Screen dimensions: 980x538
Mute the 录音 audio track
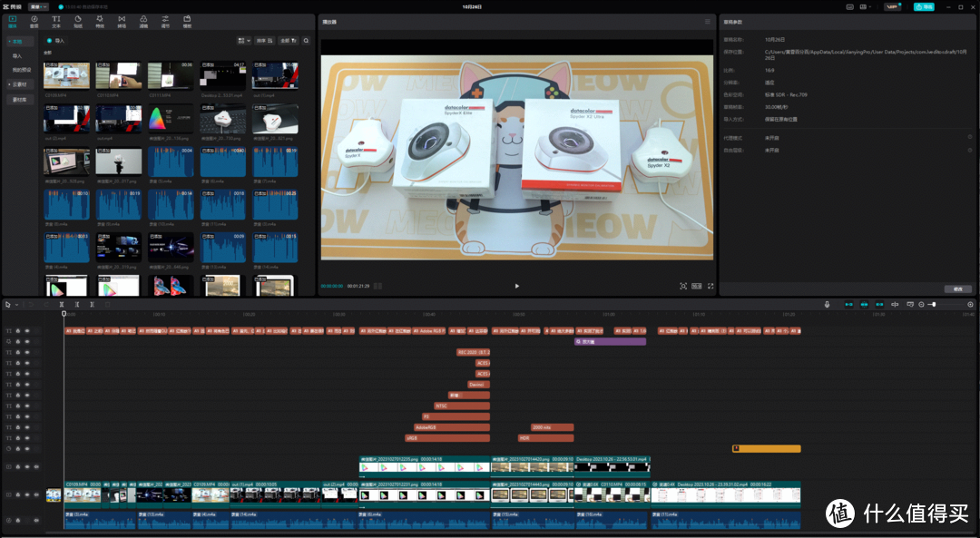(36, 520)
